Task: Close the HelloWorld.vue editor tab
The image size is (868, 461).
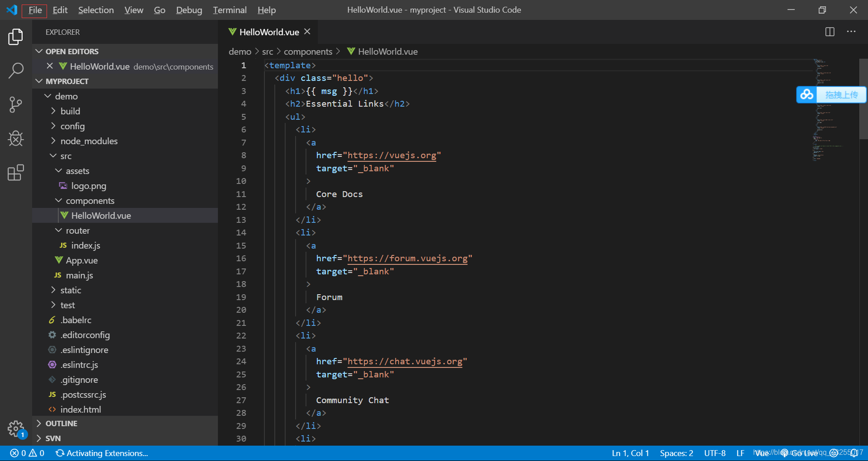Action: (x=307, y=32)
